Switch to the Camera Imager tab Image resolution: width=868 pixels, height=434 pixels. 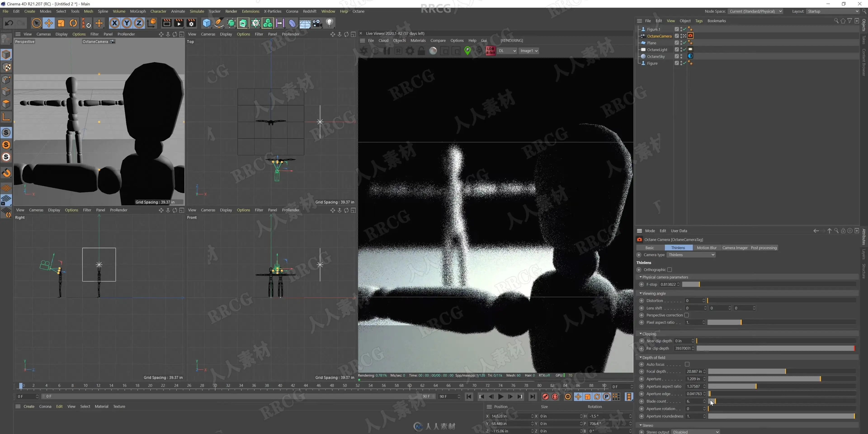(x=735, y=248)
